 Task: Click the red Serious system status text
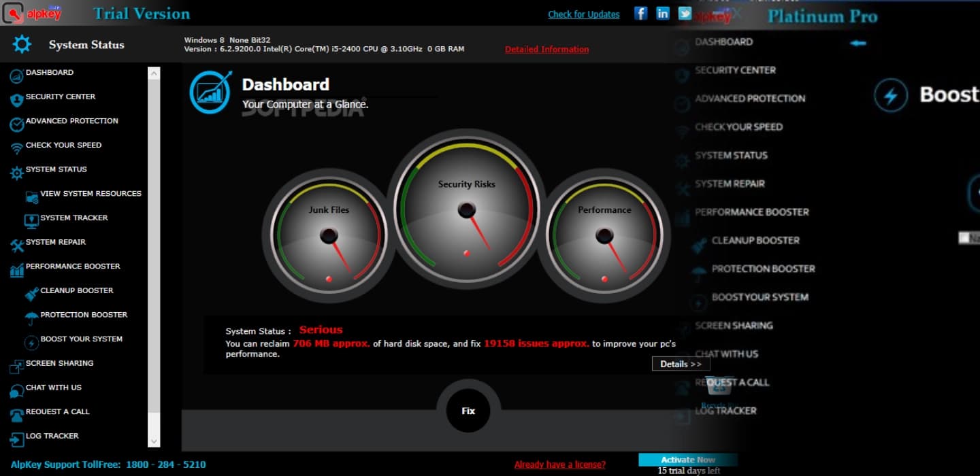coord(321,330)
